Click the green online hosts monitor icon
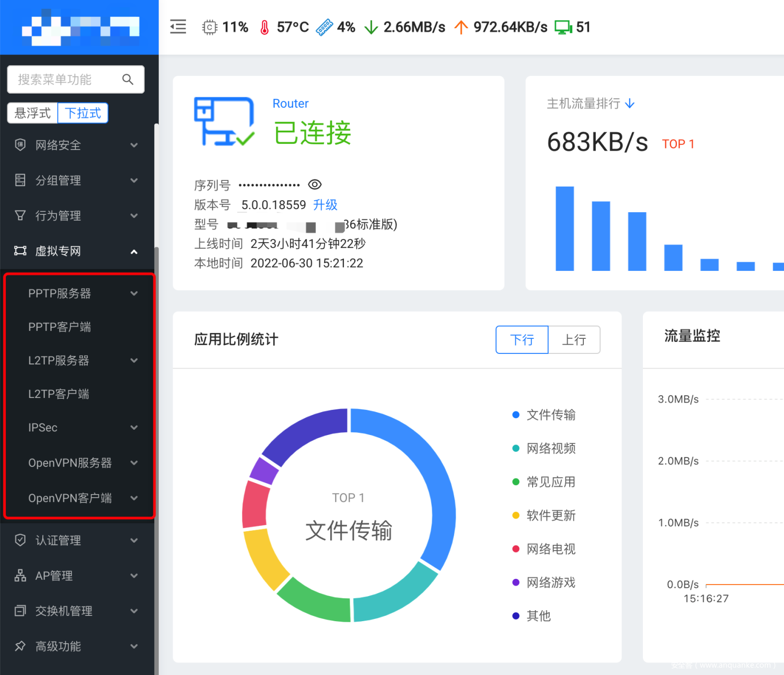Viewport: 784px width, 675px height. tap(563, 27)
